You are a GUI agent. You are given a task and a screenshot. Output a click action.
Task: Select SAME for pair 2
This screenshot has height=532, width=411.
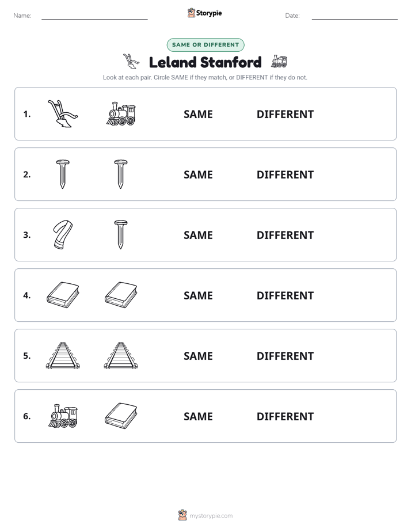pyautogui.click(x=198, y=174)
